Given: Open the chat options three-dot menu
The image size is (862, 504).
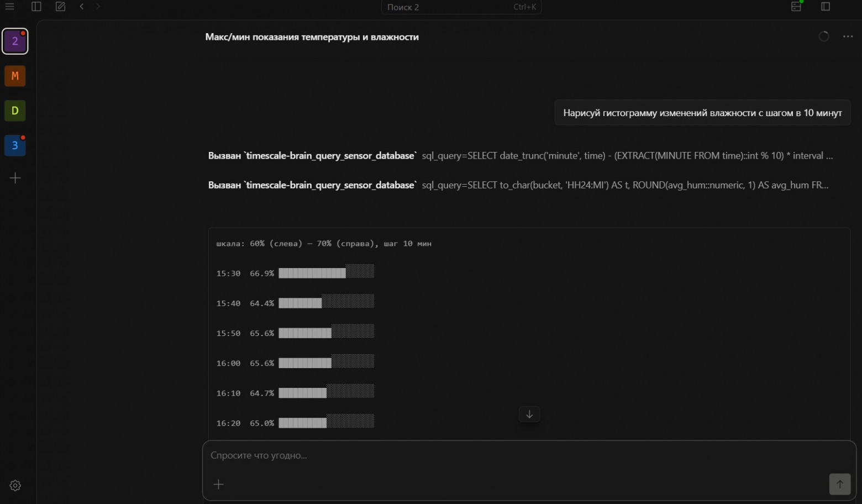Looking at the screenshot, I should click(848, 36).
